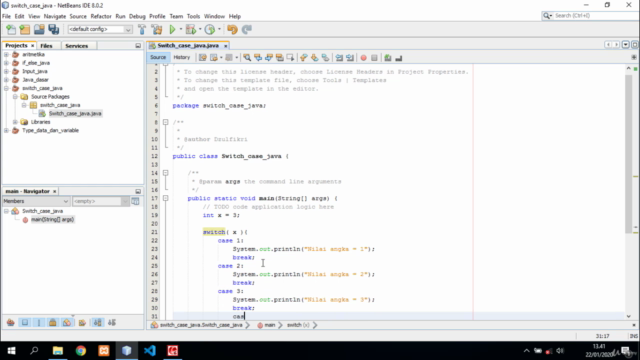
Task: Select main(String[] args) in Navigator
Action: point(52,220)
